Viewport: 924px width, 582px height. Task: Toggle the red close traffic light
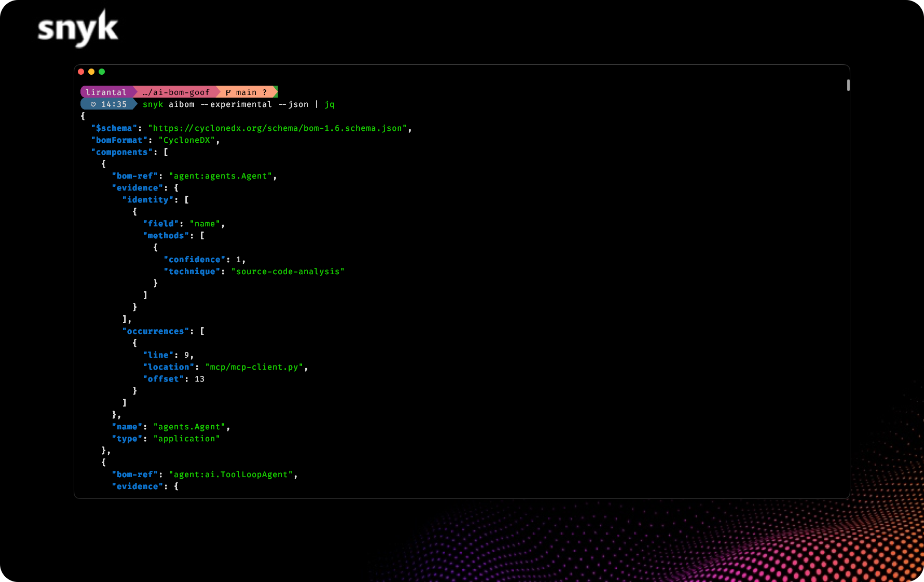pos(81,72)
